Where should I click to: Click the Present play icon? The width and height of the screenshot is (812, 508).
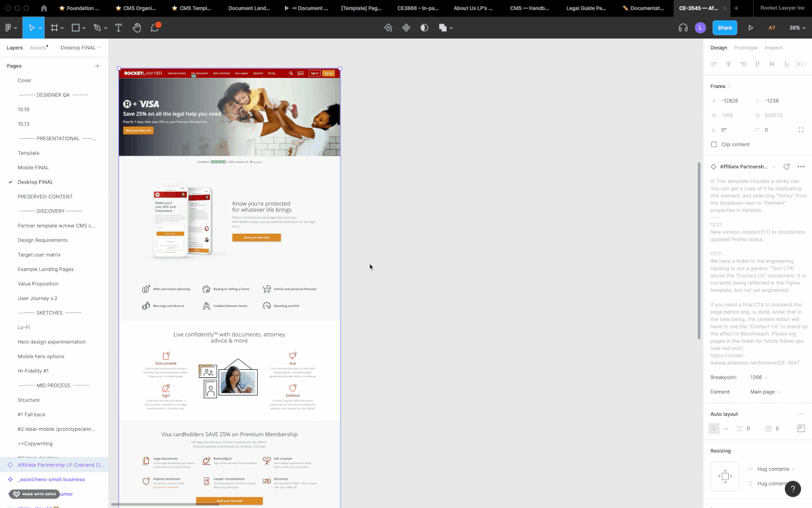click(750, 28)
